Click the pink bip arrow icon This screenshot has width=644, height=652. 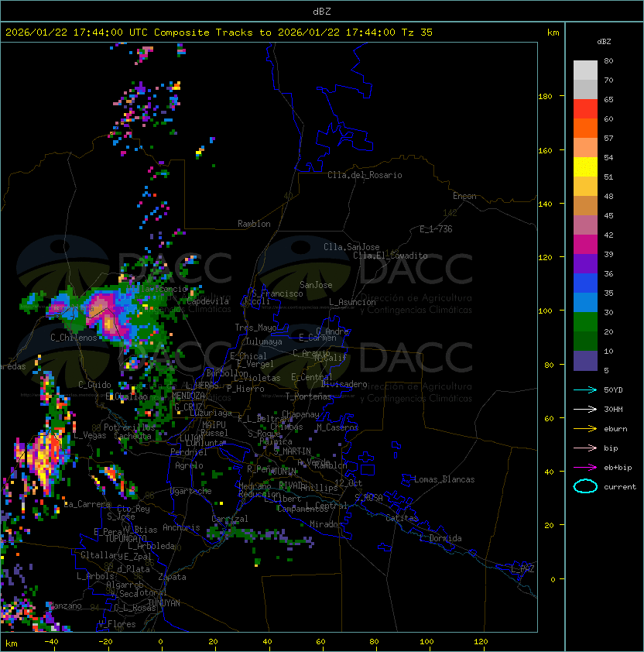coord(585,448)
